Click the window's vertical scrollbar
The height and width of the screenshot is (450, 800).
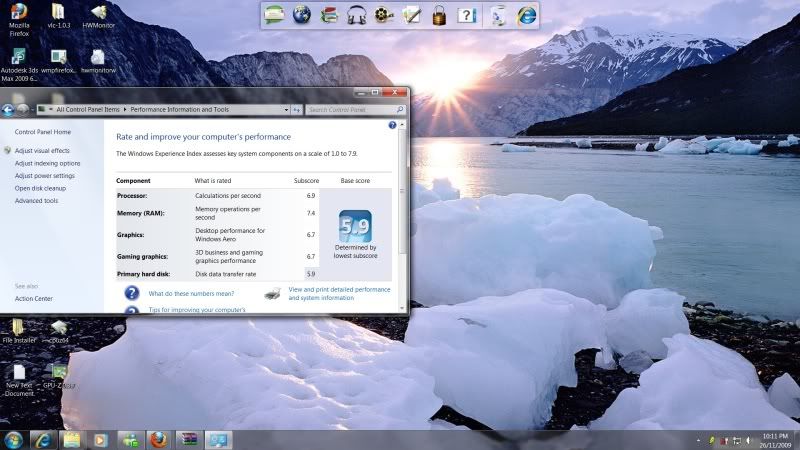(x=402, y=200)
